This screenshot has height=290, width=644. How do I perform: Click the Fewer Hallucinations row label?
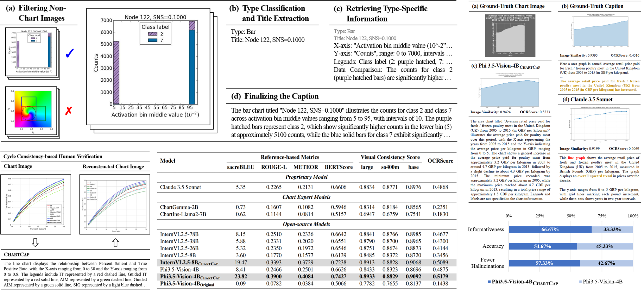(x=487, y=263)
